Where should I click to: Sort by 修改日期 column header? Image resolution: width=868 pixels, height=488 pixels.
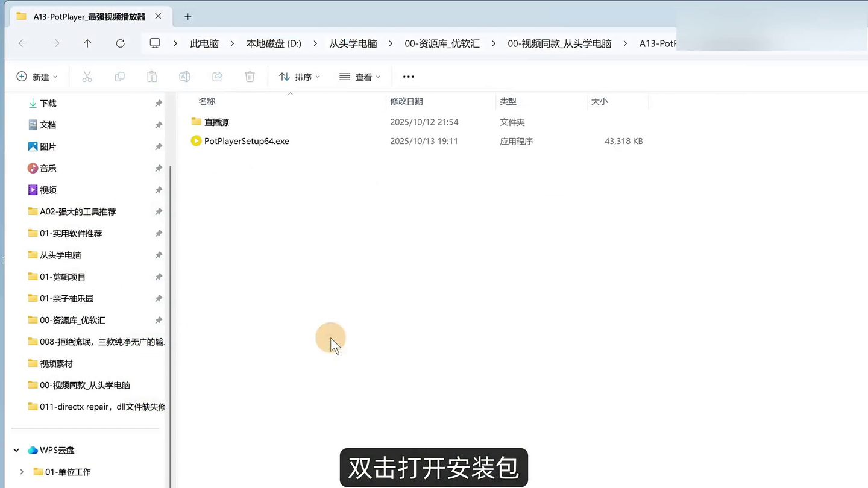[406, 101]
